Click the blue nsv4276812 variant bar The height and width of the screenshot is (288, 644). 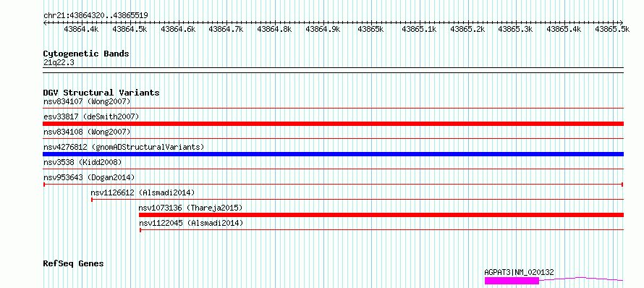click(334, 154)
